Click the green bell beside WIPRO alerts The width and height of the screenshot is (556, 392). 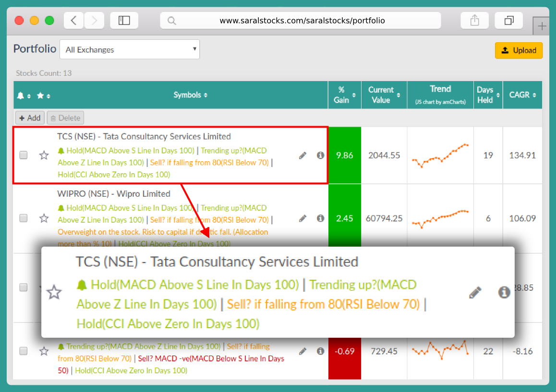(61, 208)
